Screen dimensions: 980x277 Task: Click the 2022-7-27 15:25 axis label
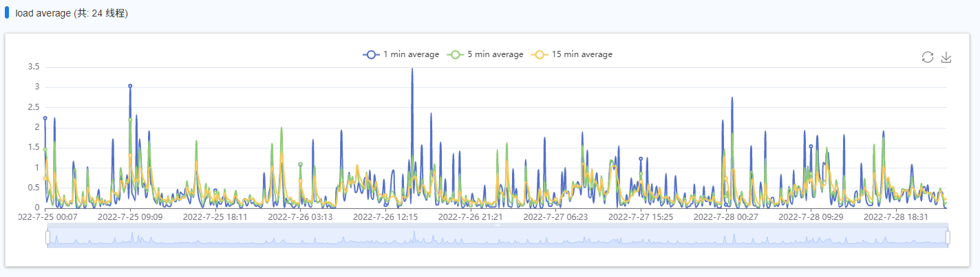click(641, 217)
